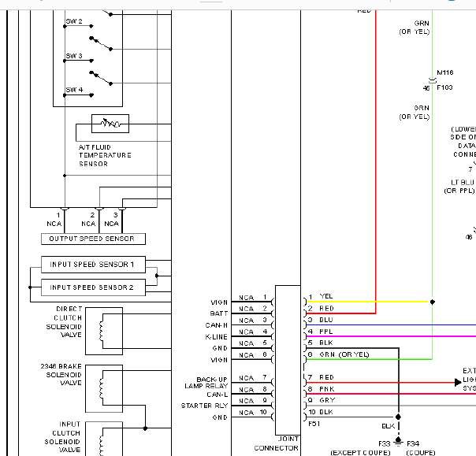Click the NCA label under output sensor pin 2

coord(88,224)
